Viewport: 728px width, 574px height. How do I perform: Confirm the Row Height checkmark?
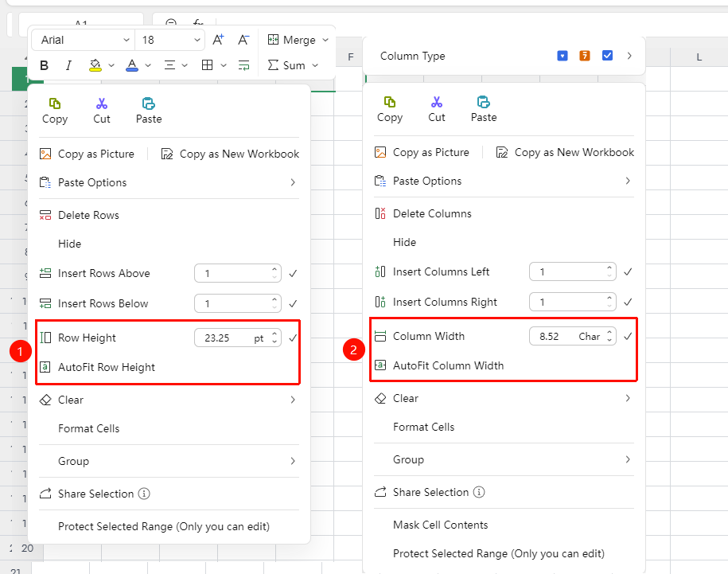(293, 338)
